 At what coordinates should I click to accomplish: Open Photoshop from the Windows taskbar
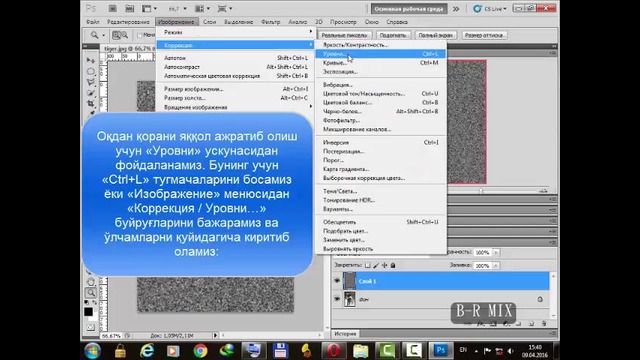(440, 350)
